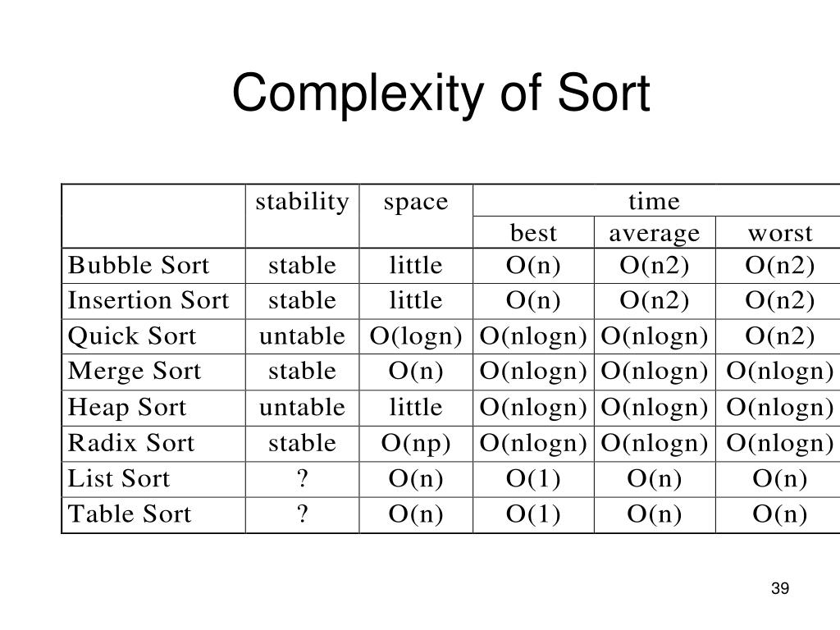Select Quick Sort's O(logn) space cell
Screen dimensions: 840x630
point(416,336)
